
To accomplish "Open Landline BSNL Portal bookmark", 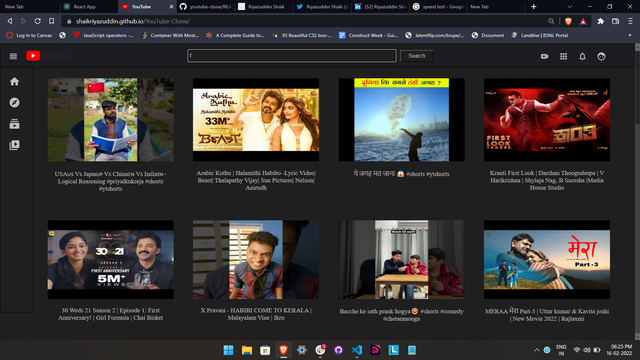I will (x=540, y=36).
